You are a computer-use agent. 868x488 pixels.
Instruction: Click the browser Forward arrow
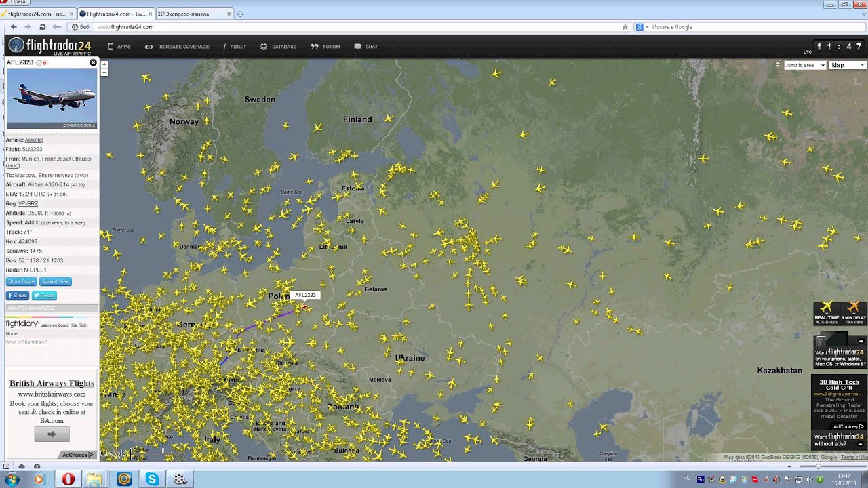tap(28, 27)
